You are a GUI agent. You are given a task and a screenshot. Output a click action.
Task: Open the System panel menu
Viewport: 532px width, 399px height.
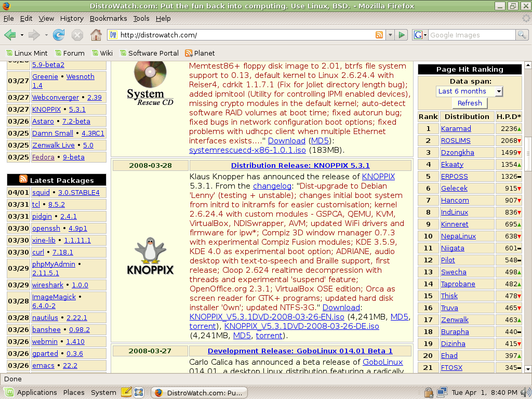pos(103,393)
